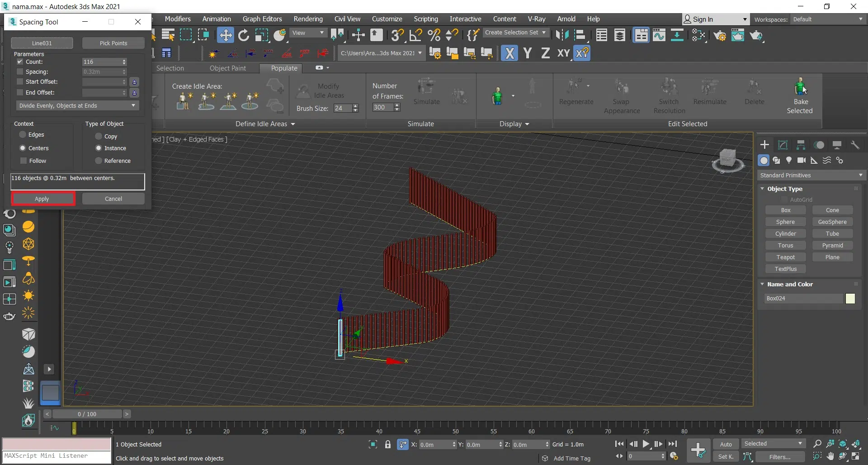Open the Cameras category icon
Image resolution: width=868 pixels, height=465 pixels.
pyautogui.click(x=802, y=160)
